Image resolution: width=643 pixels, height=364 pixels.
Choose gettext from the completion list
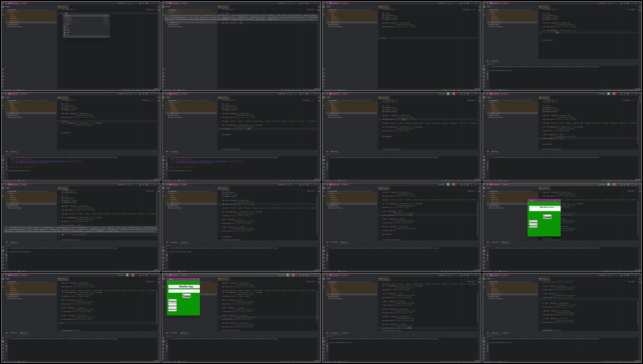coord(86,32)
